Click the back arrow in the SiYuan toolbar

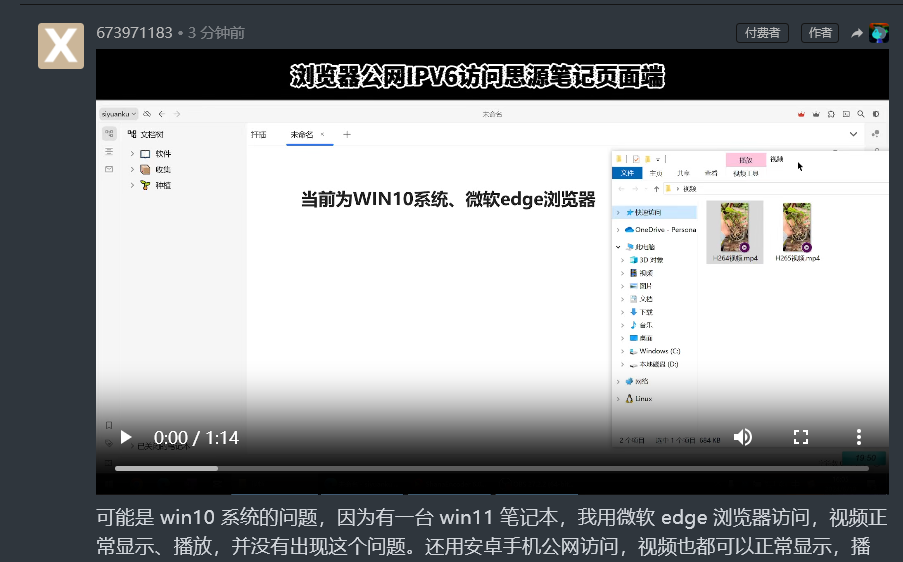pyautogui.click(x=162, y=114)
